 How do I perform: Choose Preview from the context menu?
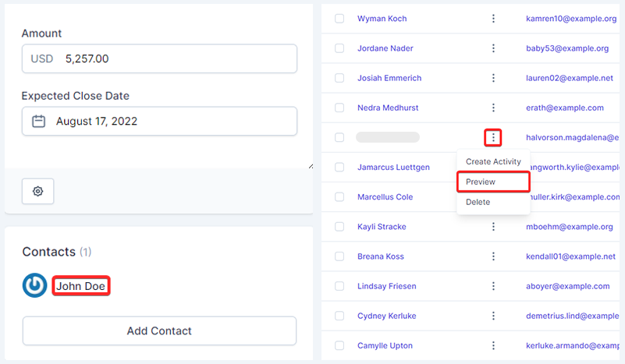tap(481, 182)
